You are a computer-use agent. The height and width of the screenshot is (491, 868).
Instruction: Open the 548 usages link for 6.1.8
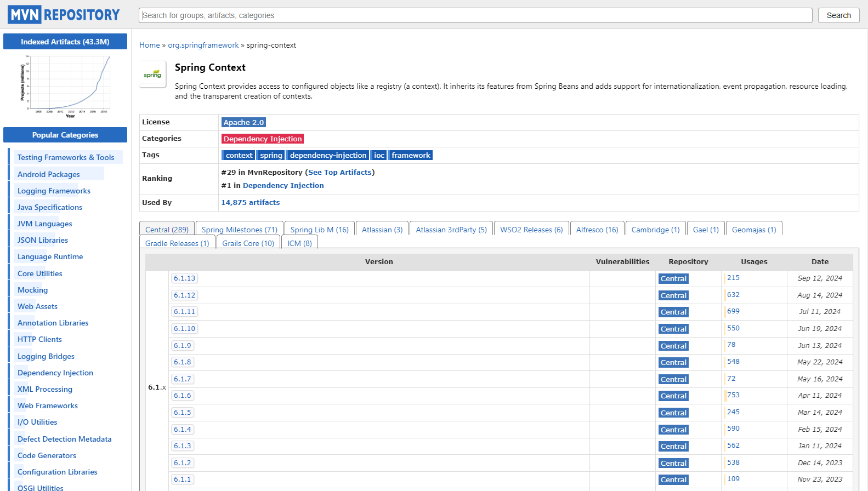click(733, 362)
